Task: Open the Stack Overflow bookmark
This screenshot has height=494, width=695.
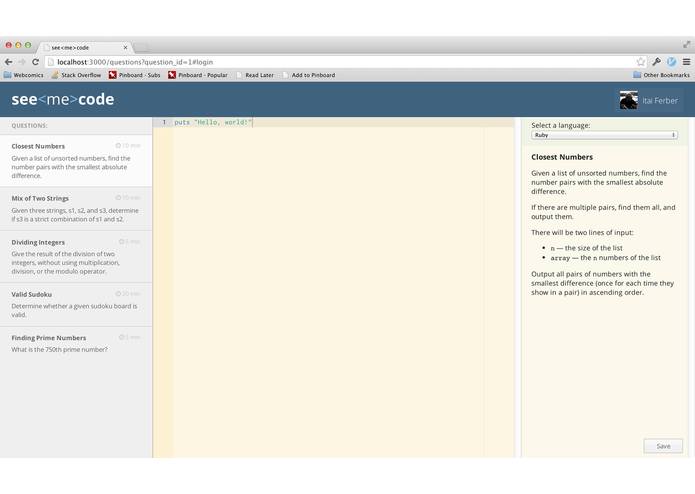Action: pos(76,75)
